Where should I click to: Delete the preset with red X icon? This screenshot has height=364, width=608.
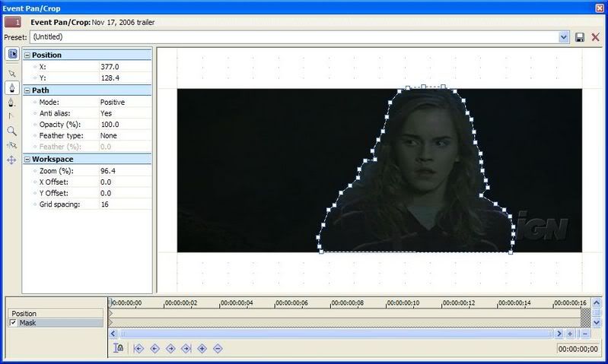pyautogui.click(x=595, y=37)
